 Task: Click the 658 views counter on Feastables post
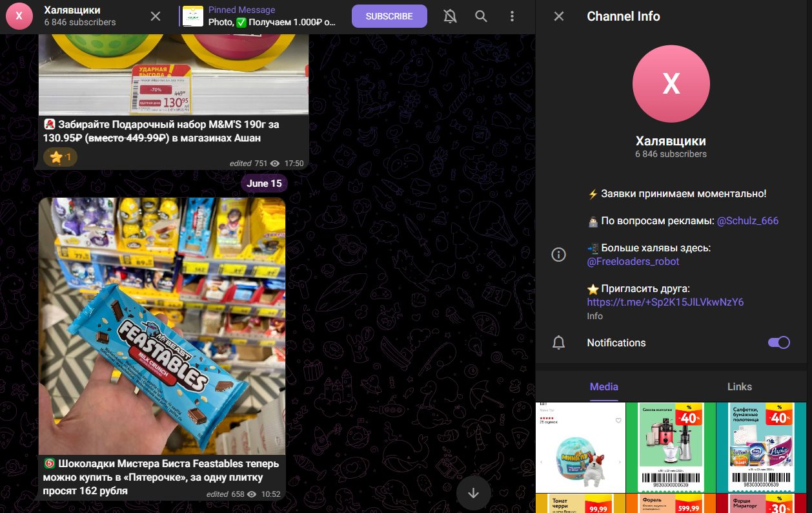(244, 494)
